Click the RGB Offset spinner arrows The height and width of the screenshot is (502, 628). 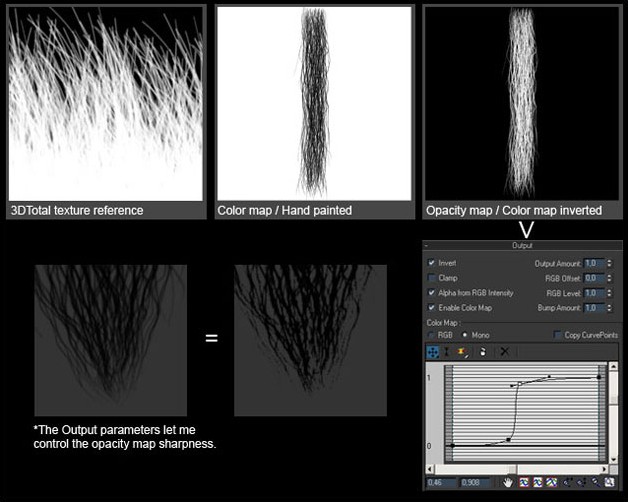click(x=610, y=278)
